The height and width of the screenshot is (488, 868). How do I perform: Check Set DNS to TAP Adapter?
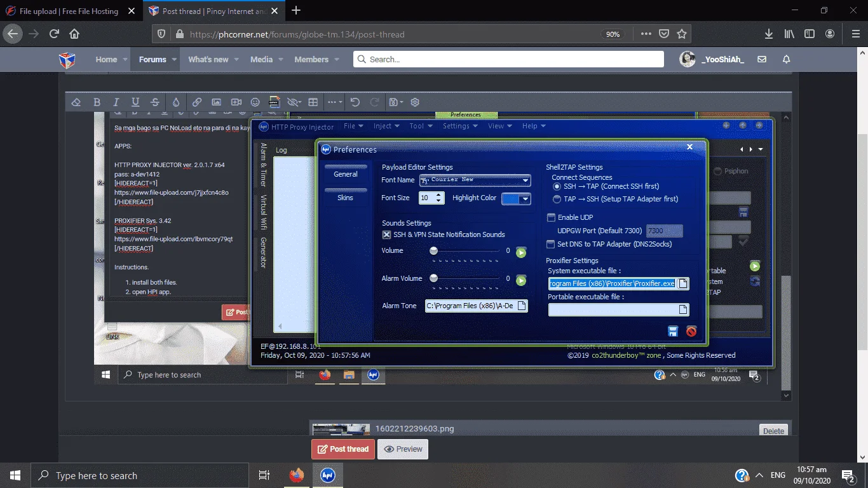pos(551,244)
